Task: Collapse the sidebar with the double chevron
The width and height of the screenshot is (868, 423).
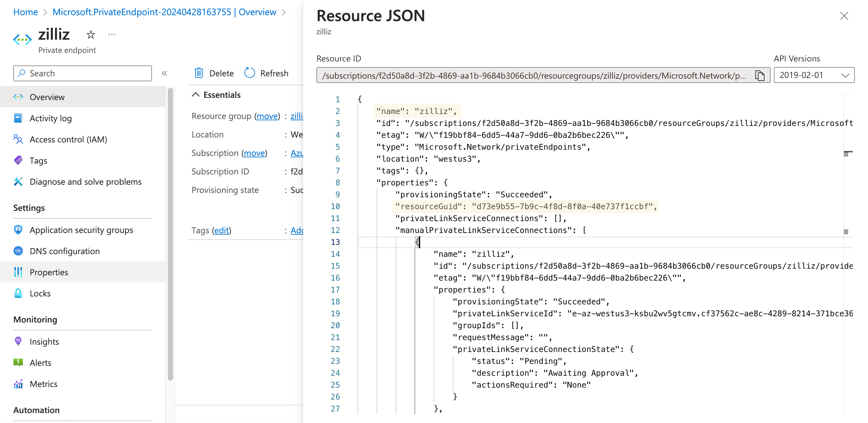Action: pos(164,73)
